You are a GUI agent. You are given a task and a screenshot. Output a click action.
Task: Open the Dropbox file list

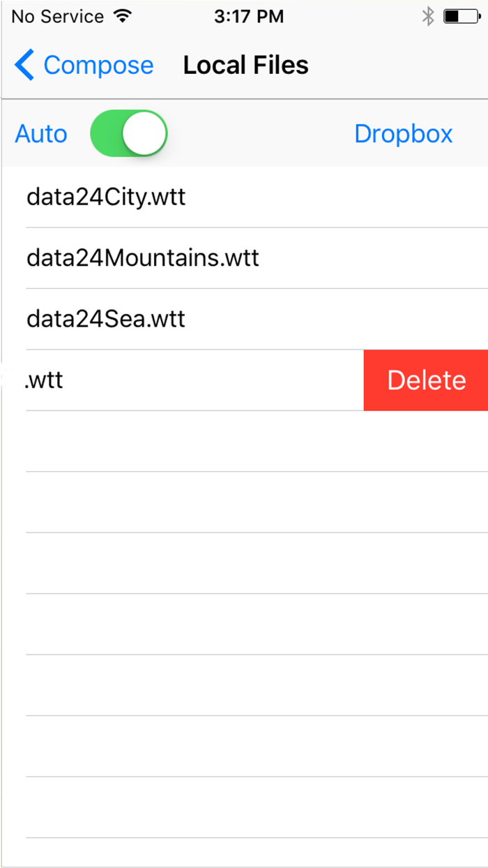point(403,133)
